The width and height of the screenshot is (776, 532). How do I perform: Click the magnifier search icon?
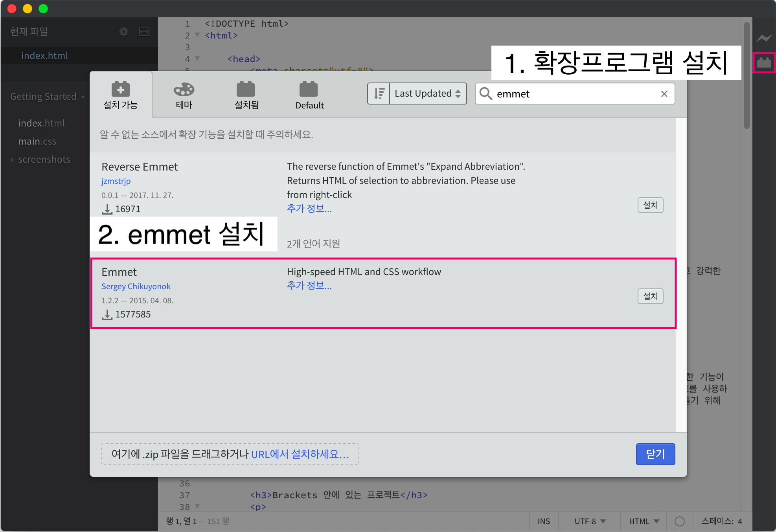pos(486,94)
